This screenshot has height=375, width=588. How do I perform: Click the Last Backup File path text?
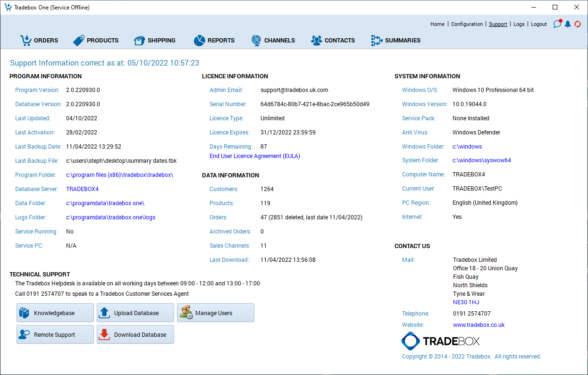coord(121,161)
